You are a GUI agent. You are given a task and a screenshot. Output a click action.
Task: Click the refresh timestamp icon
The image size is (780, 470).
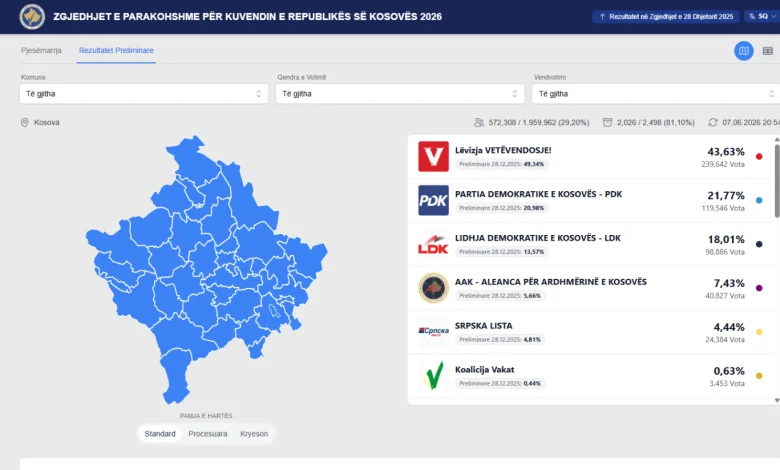tap(713, 122)
